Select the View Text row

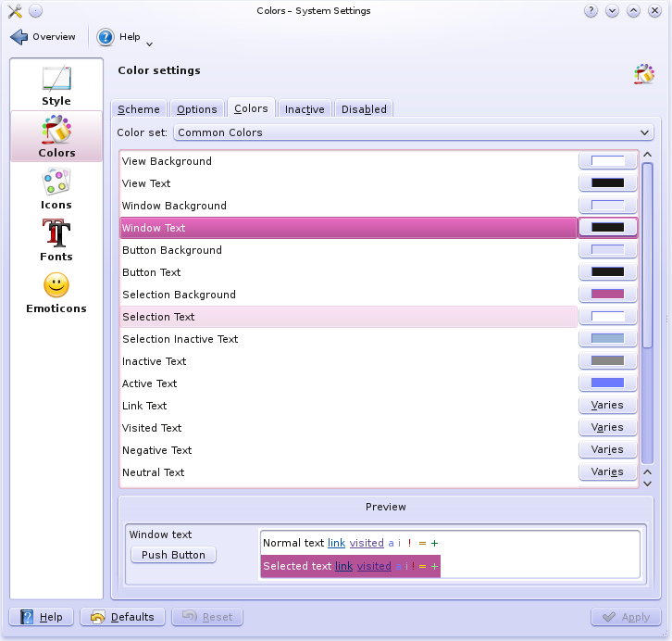coord(348,183)
